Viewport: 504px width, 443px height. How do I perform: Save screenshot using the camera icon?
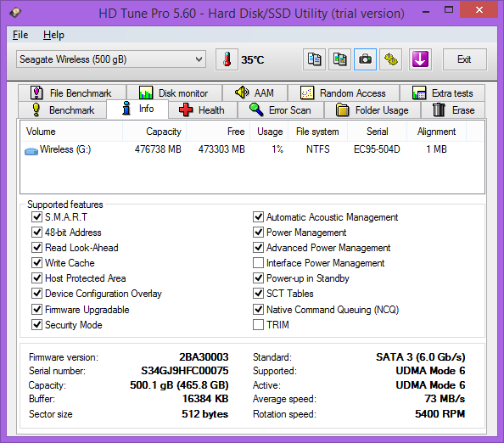tap(365, 59)
